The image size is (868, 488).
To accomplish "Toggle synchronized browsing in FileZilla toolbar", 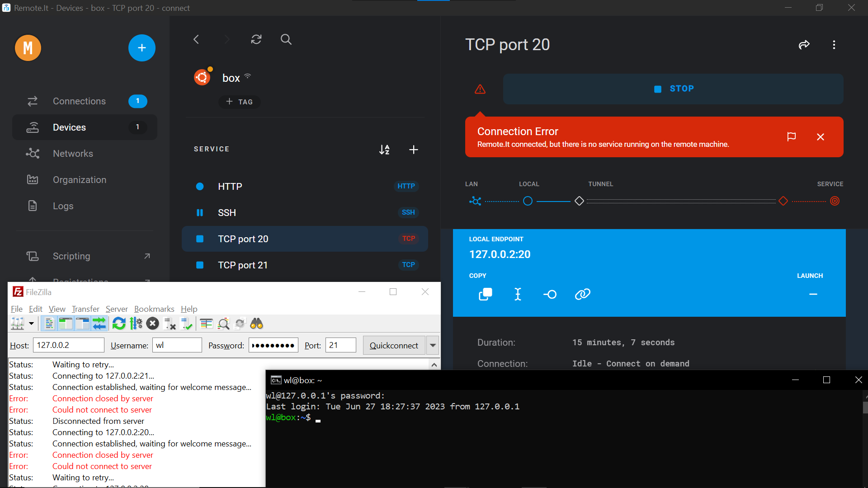I will pyautogui.click(x=240, y=324).
